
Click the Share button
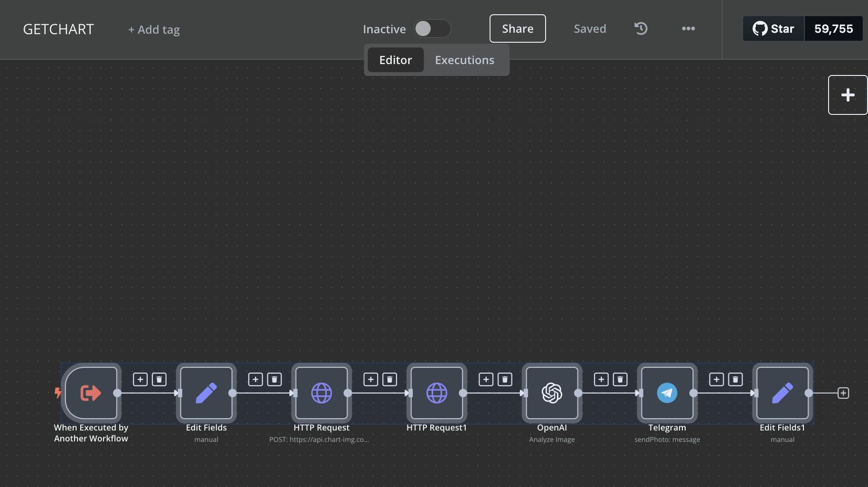[518, 28]
